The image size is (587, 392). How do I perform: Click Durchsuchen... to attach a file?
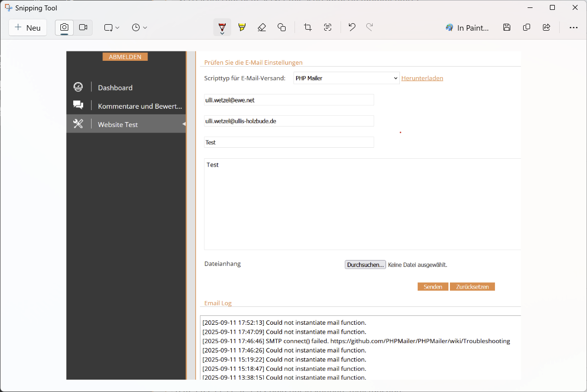pyautogui.click(x=365, y=265)
